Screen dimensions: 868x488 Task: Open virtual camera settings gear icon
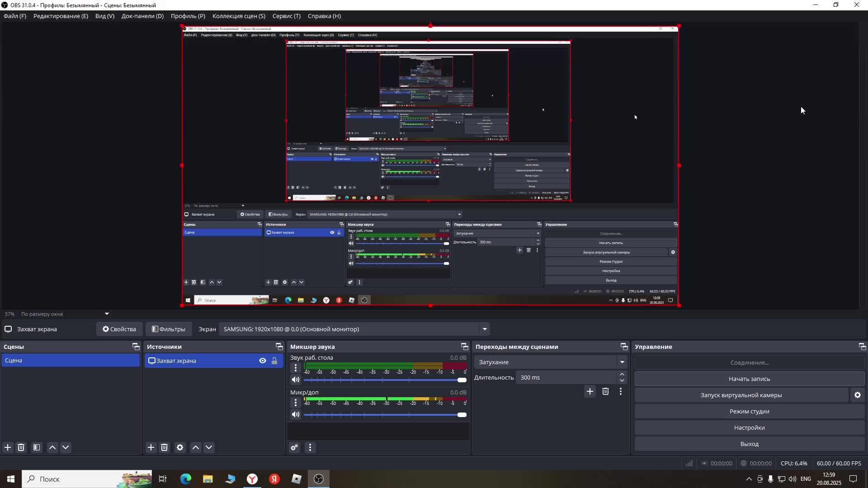(x=857, y=395)
